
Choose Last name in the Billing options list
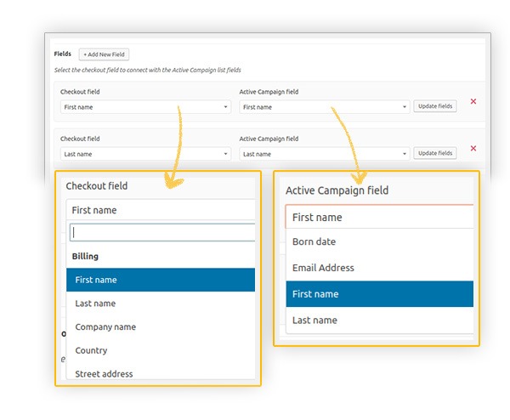tap(161, 304)
